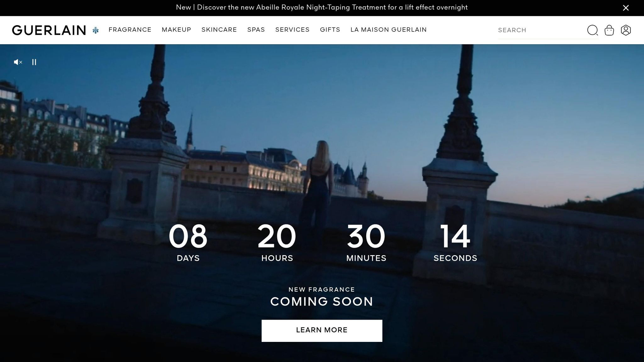This screenshot has width=644, height=362.
Task: Click the Learn More button
Action: point(322,331)
